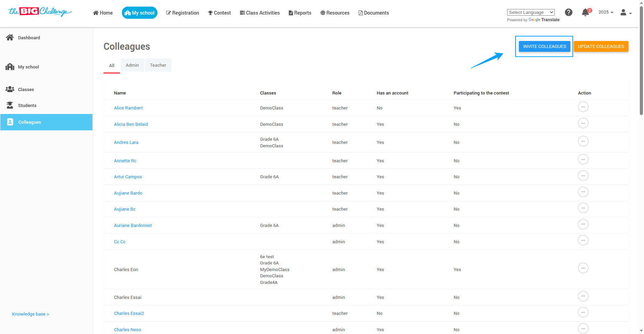Viewport: 644px width, 334px height.
Task: Click Participating to the contest header
Action: [481, 93]
